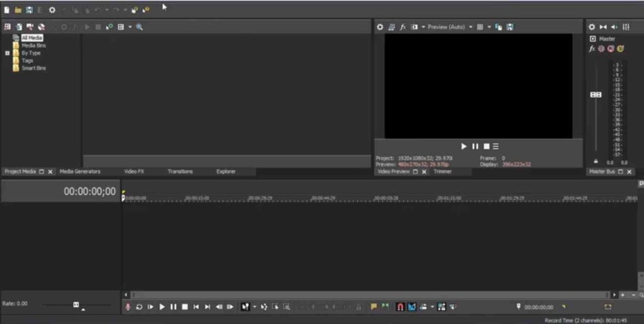Save snapshot to file in preview toolbar

pos(509,27)
